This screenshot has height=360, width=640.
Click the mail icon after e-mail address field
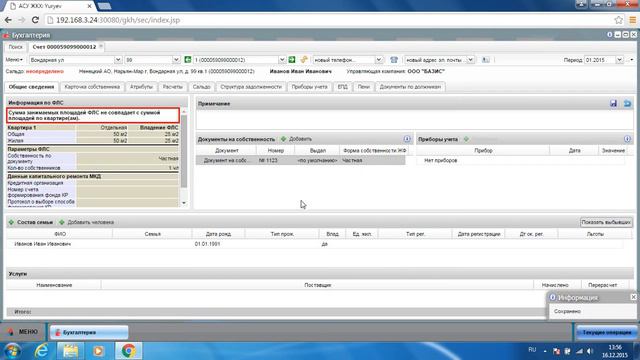(x=485, y=60)
